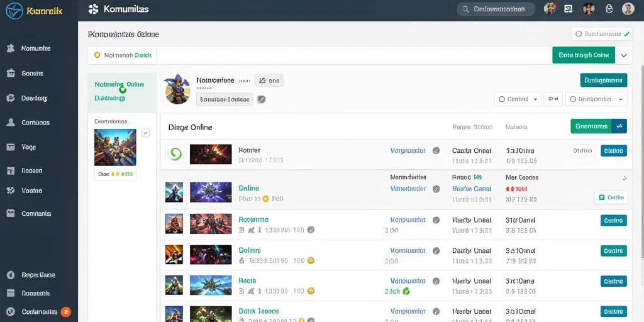Click the yellow emoji in Golinre row

[x=311, y=260]
